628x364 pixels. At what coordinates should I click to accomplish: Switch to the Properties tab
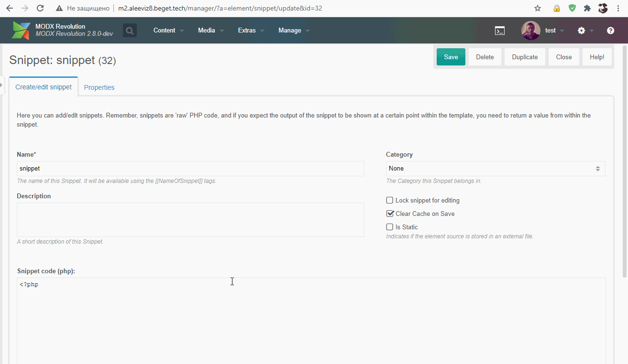click(99, 87)
